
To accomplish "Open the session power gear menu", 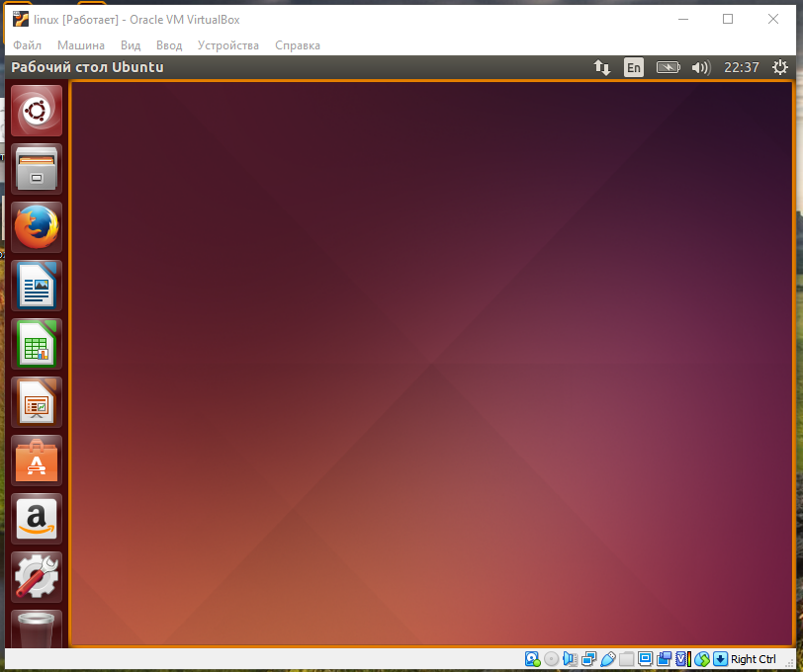I will pos(780,67).
